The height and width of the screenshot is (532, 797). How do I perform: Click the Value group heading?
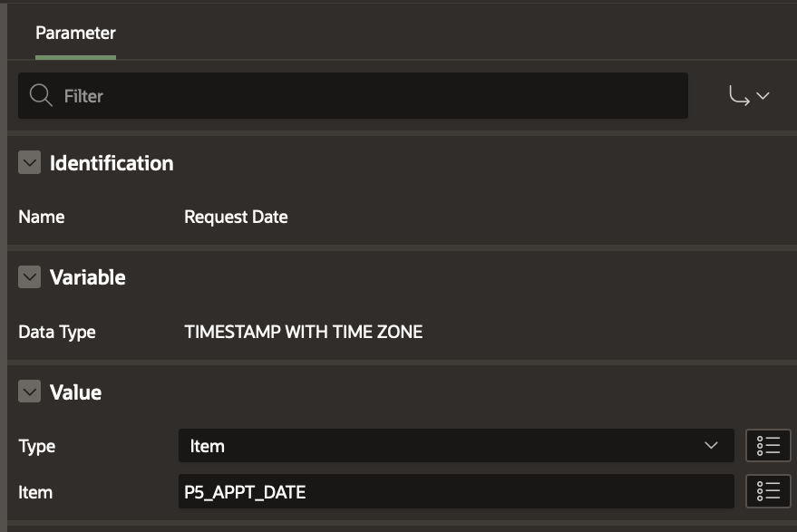[75, 392]
